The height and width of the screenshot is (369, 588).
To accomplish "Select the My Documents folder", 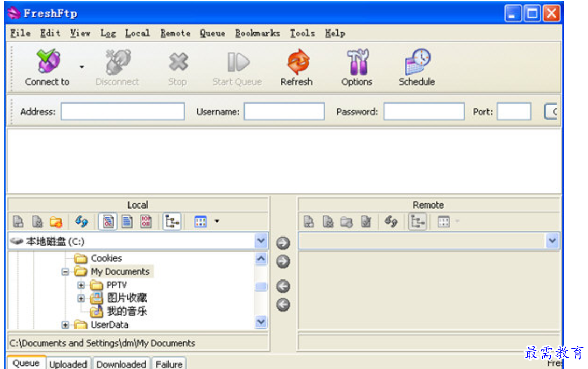I will [x=120, y=271].
